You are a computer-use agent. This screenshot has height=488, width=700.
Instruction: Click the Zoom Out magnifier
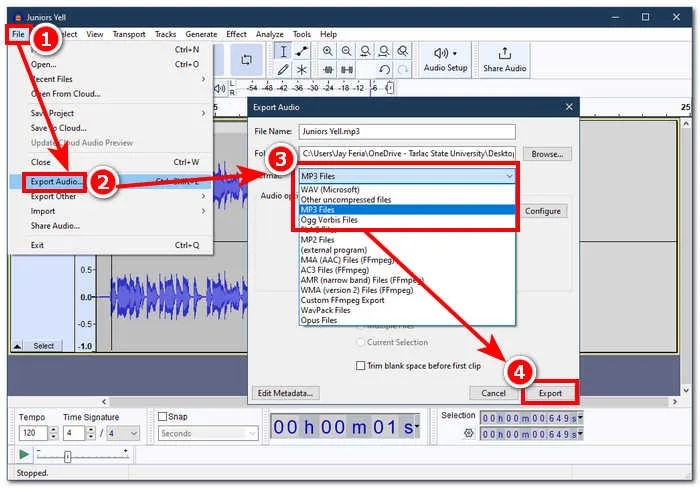(346, 52)
